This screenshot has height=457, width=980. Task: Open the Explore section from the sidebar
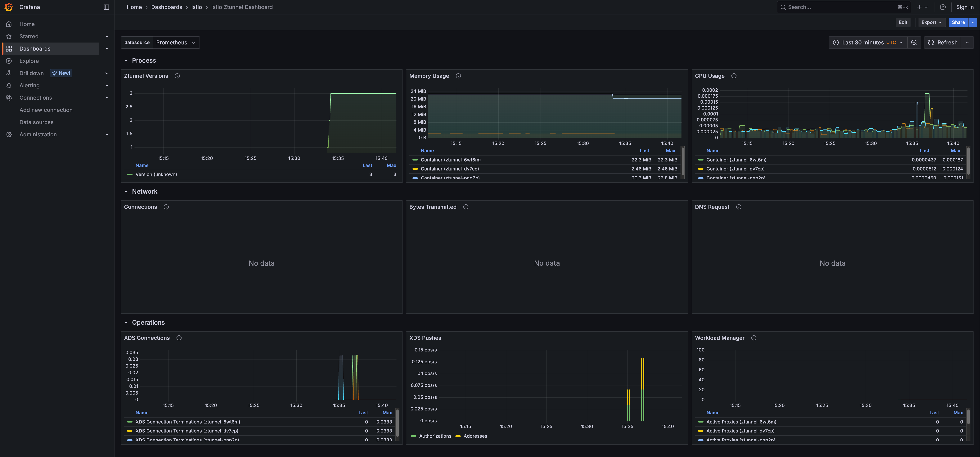(29, 61)
